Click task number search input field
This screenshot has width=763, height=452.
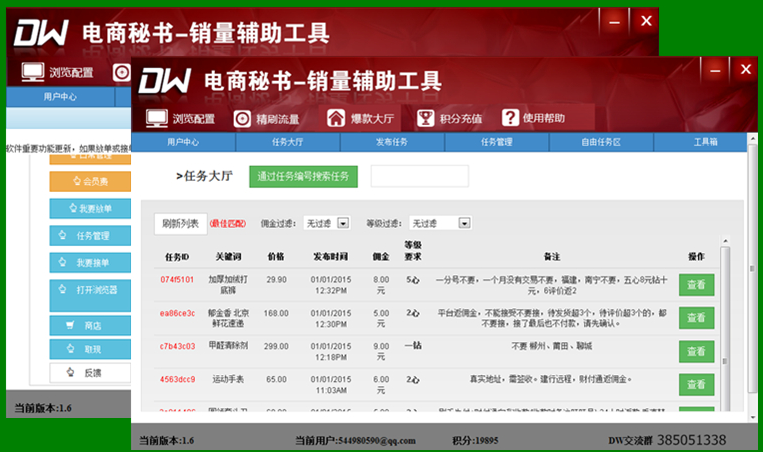click(x=420, y=176)
